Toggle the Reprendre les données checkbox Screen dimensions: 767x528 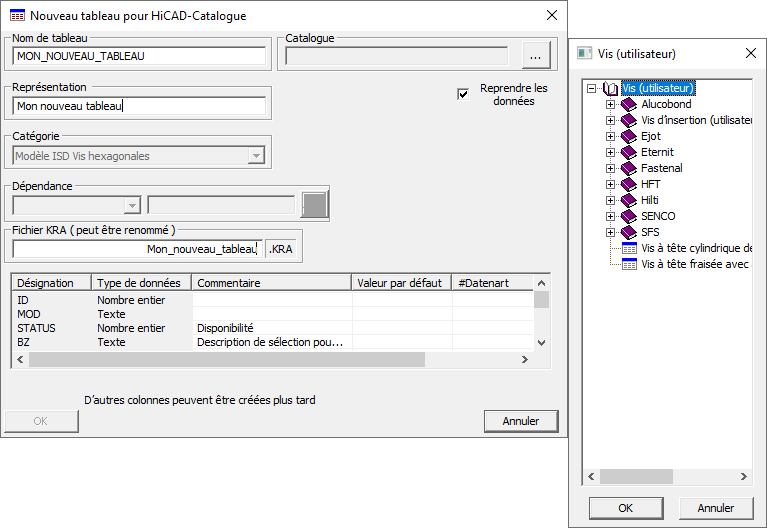463,94
